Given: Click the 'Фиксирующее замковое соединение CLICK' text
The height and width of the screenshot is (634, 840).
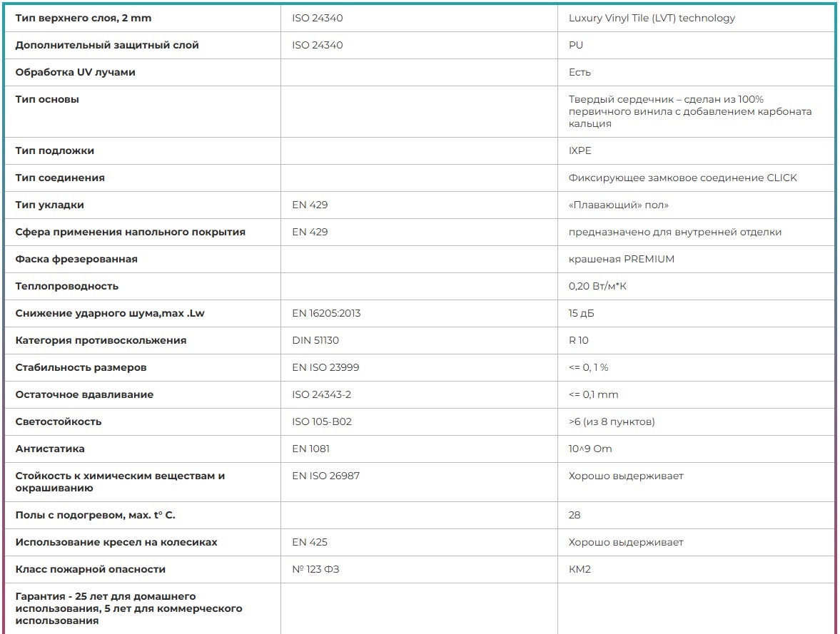Looking at the screenshot, I should tap(682, 178).
